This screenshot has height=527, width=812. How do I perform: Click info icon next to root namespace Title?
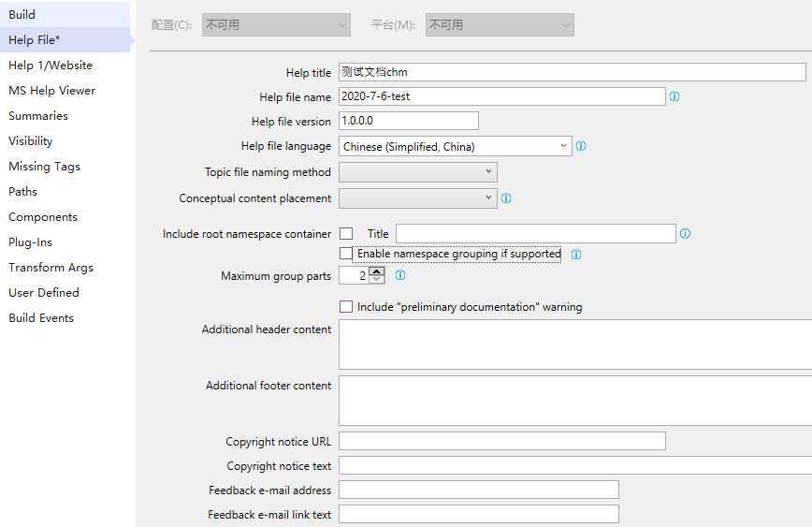[685, 234]
